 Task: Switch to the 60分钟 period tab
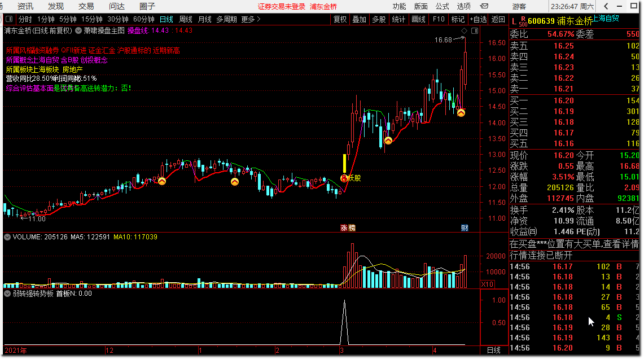pyautogui.click(x=144, y=19)
